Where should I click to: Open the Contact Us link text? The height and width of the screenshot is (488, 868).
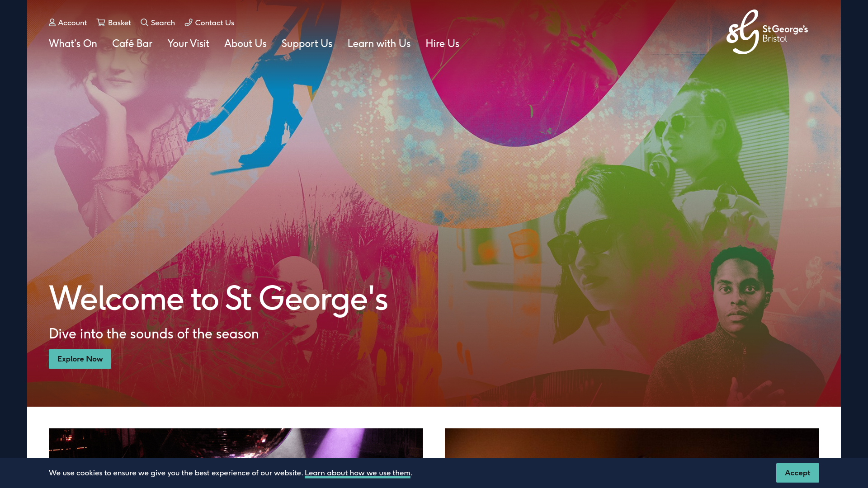(215, 23)
